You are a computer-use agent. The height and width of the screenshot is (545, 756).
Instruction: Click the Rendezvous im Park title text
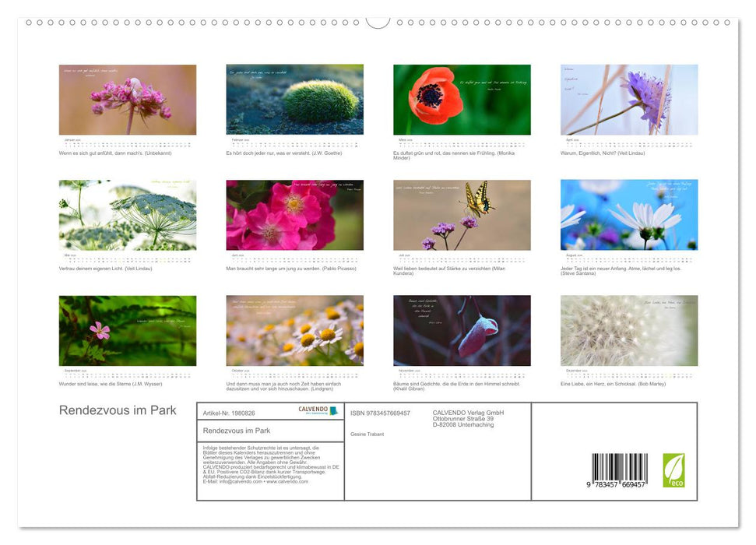(x=118, y=410)
